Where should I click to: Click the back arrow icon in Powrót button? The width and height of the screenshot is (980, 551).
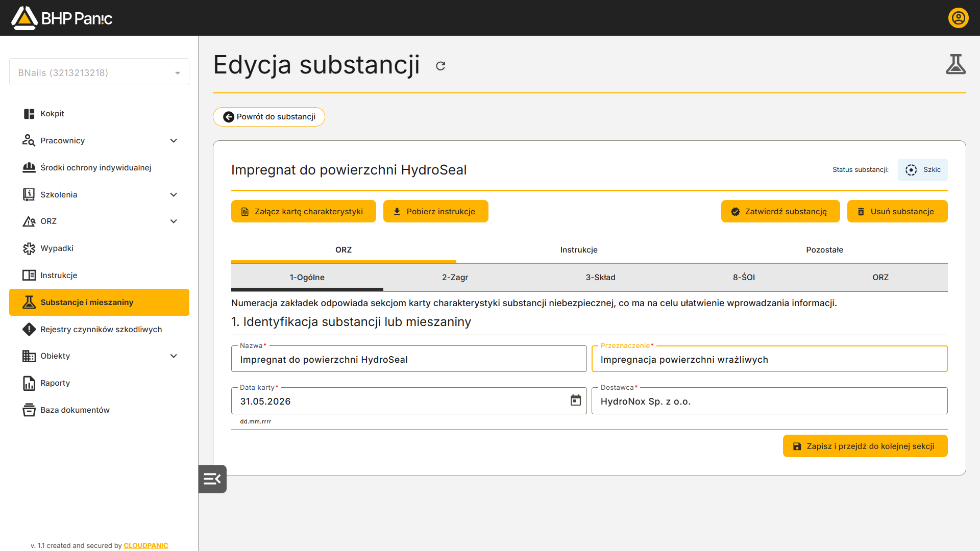click(229, 117)
